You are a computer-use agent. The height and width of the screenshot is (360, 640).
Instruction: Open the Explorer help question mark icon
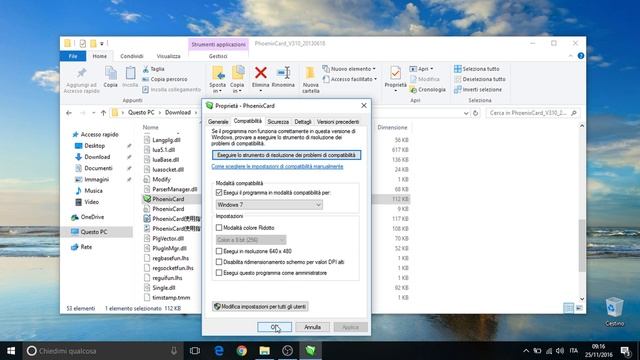pos(580,56)
